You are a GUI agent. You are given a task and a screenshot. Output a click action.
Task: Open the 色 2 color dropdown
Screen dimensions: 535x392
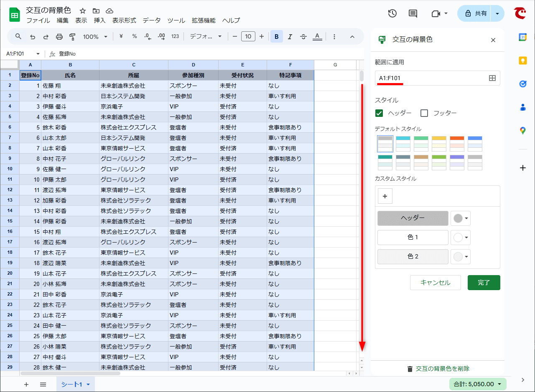tap(461, 256)
